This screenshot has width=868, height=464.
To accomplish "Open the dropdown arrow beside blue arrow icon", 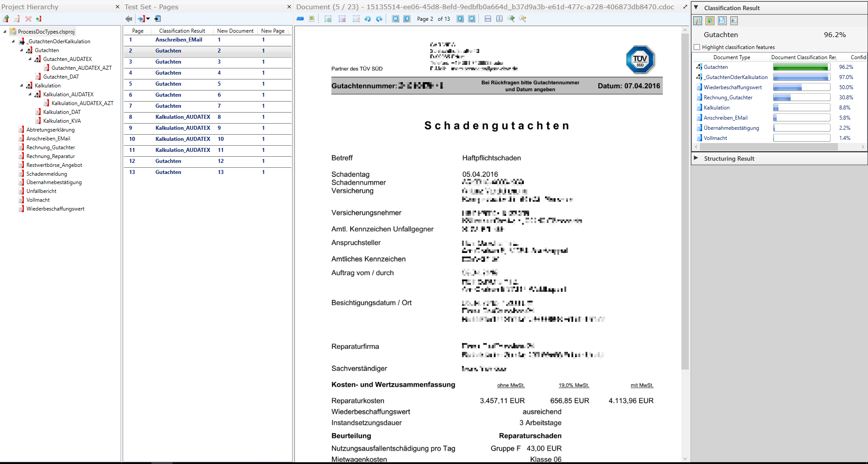I will pyautogui.click(x=148, y=19).
